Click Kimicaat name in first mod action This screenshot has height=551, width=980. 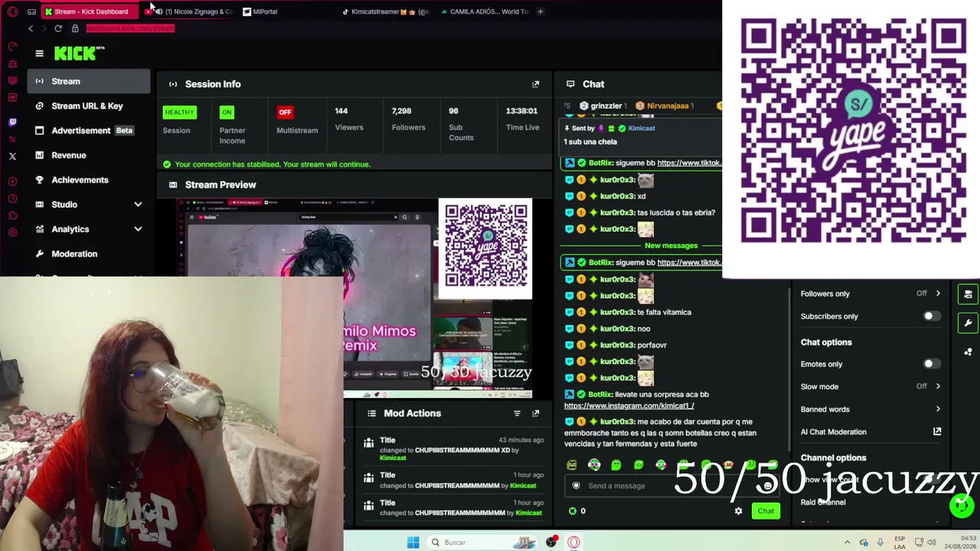(393, 458)
